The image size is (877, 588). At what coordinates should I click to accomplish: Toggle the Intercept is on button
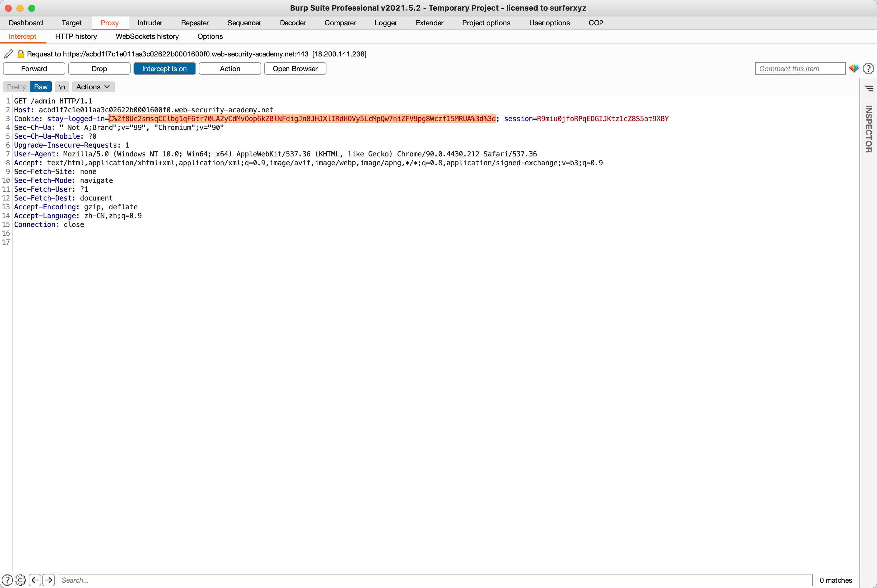pos(164,69)
